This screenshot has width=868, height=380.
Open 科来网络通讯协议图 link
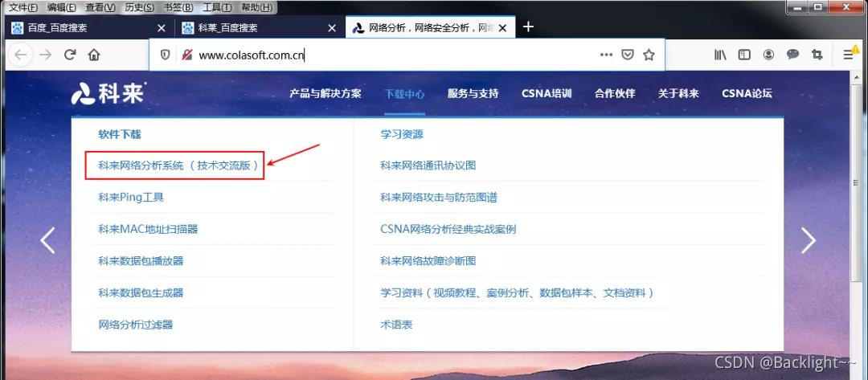428,165
